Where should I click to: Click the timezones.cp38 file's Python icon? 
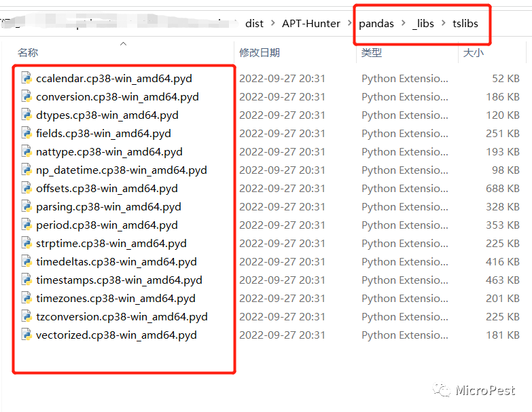26,298
